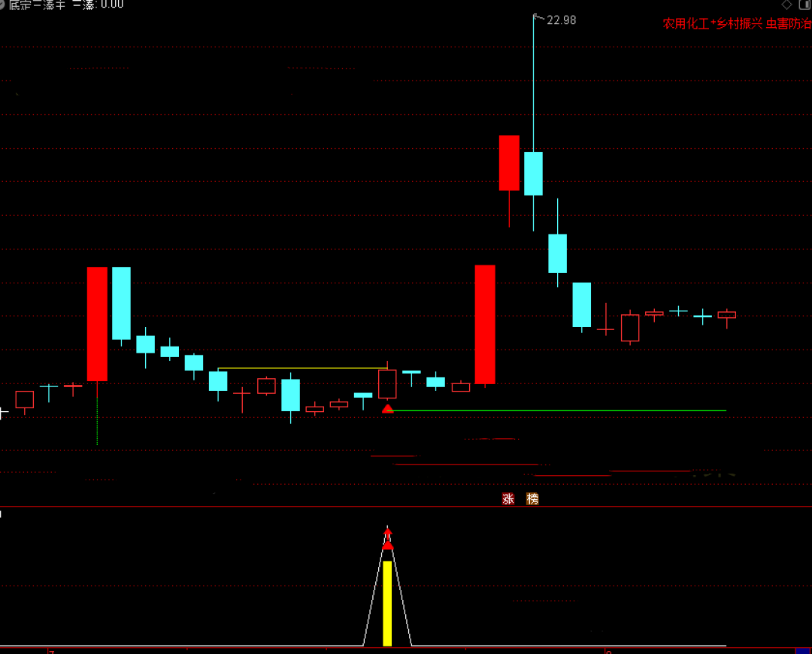Click the blue box at bottom-right corner
The image size is (812, 654).
click(803, 649)
